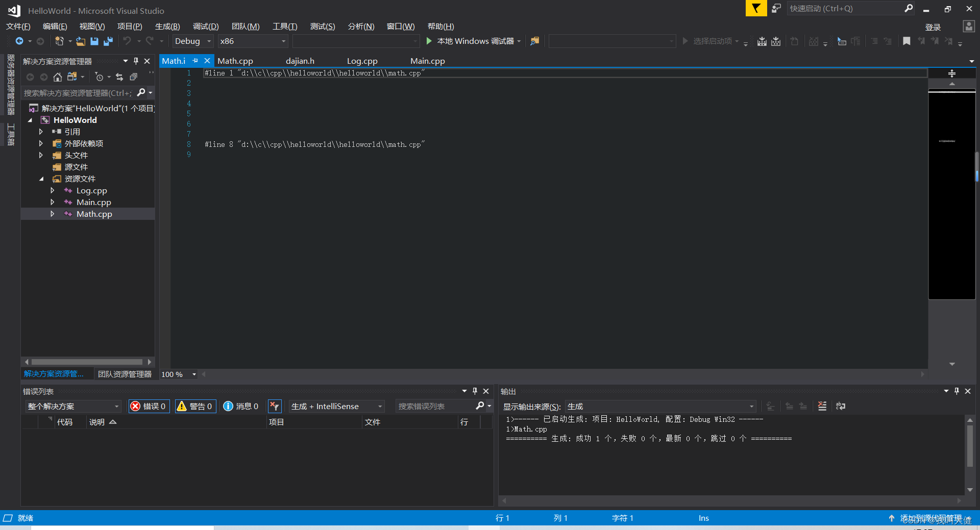Click the new project icon in toolbar

pyautogui.click(x=59, y=41)
